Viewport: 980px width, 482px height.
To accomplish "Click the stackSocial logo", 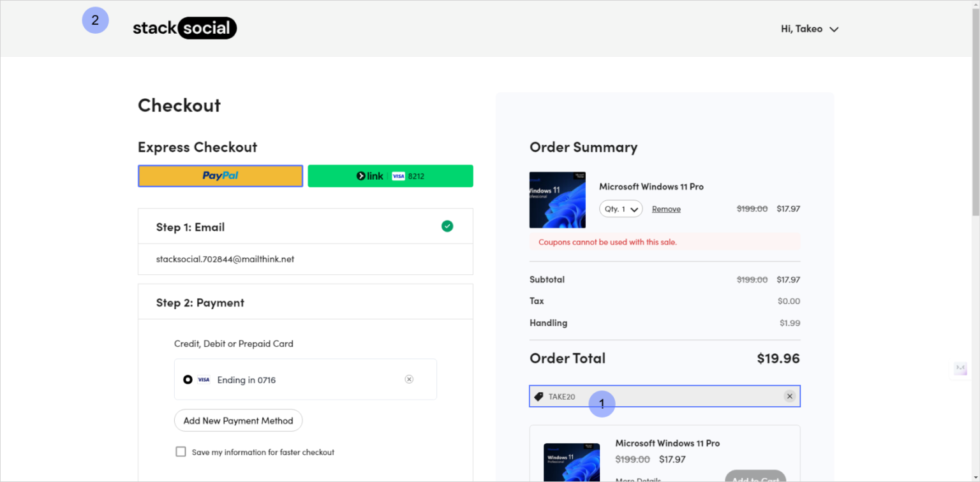I will coord(184,27).
